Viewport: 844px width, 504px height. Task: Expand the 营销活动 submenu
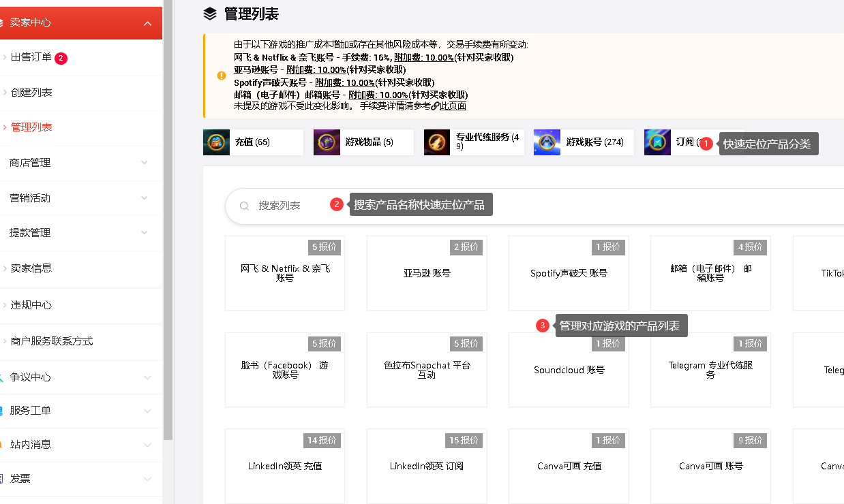tap(144, 198)
